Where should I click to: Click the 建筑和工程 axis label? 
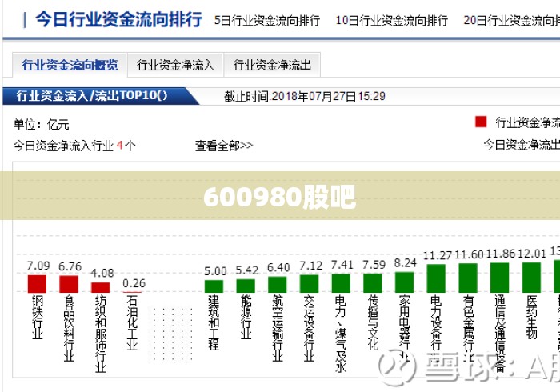pyautogui.click(x=214, y=322)
